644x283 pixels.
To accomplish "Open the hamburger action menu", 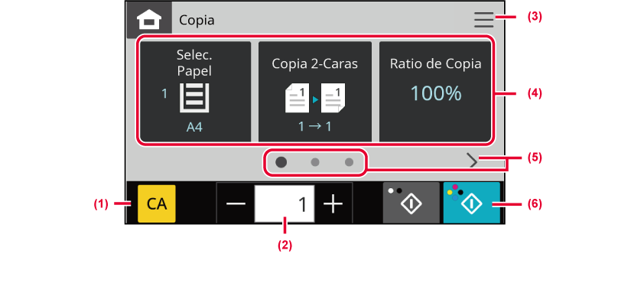I will tap(484, 19).
